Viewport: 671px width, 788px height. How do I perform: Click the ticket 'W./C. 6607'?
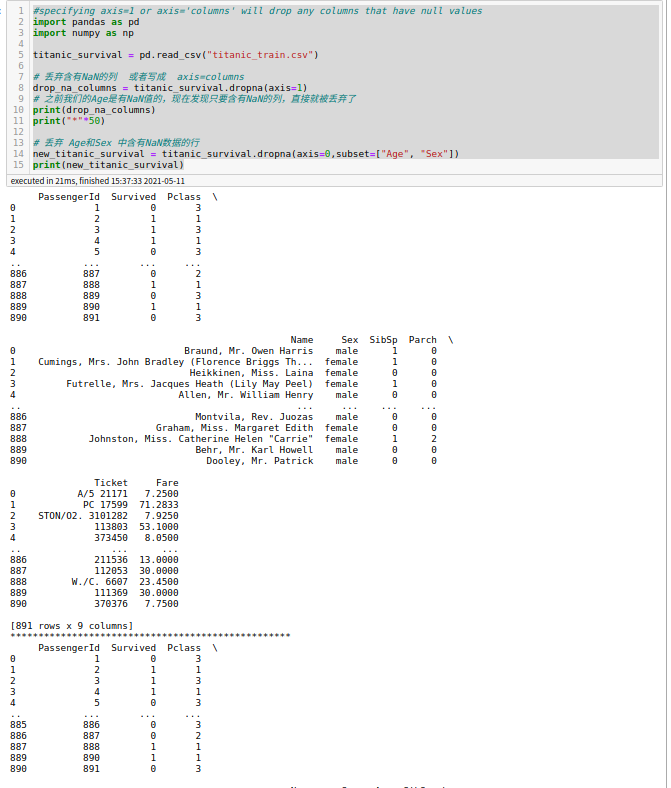click(x=100, y=582)
